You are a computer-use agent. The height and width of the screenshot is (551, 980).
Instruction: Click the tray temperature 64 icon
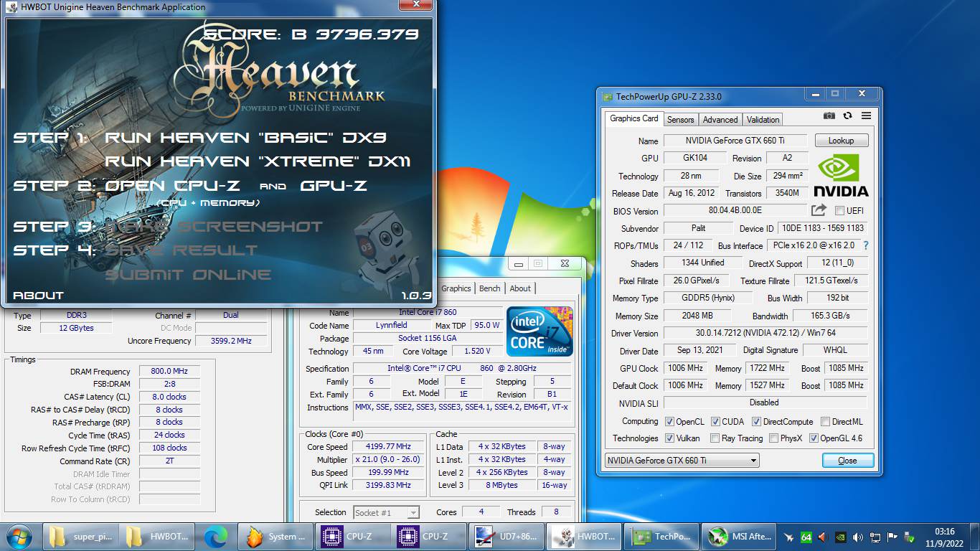(806, 537)
